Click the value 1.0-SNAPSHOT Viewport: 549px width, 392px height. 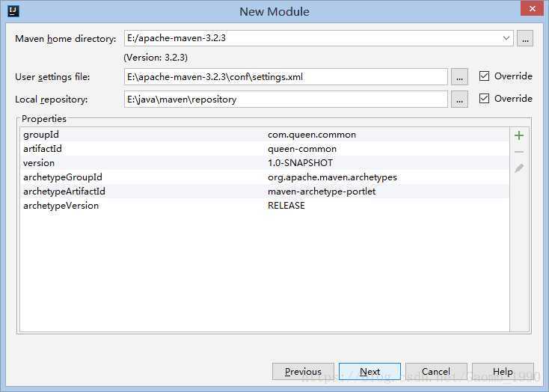tap(300, 163)
